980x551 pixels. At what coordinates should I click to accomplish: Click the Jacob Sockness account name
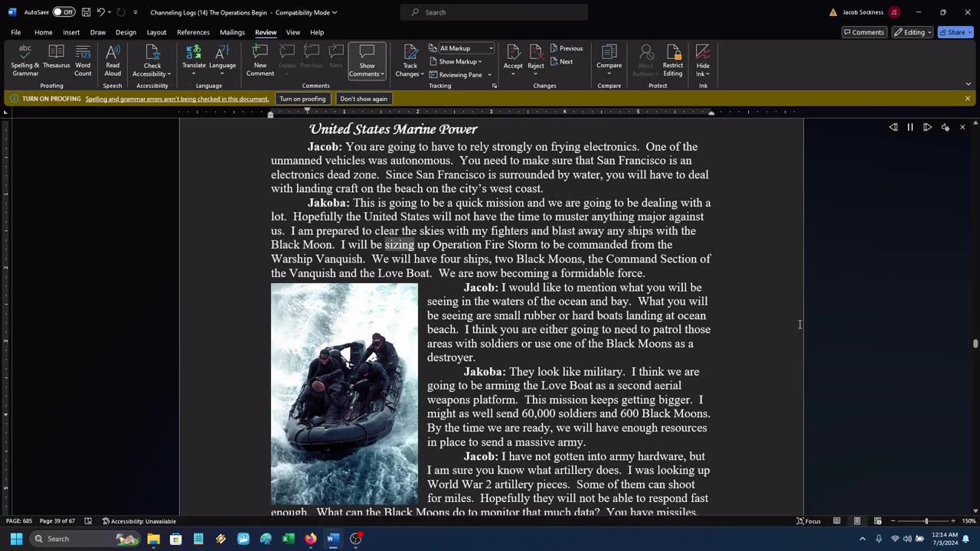863,12
